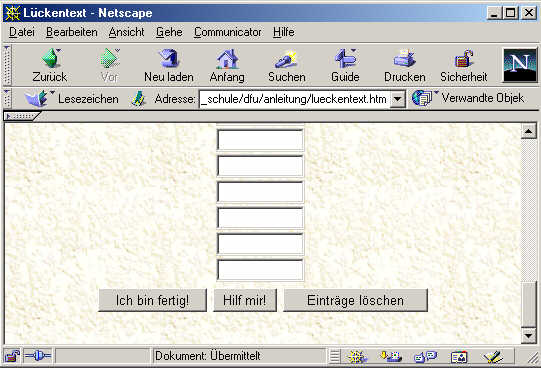Open Suchen search tool

pyautogui.click(x=287, y=66)
